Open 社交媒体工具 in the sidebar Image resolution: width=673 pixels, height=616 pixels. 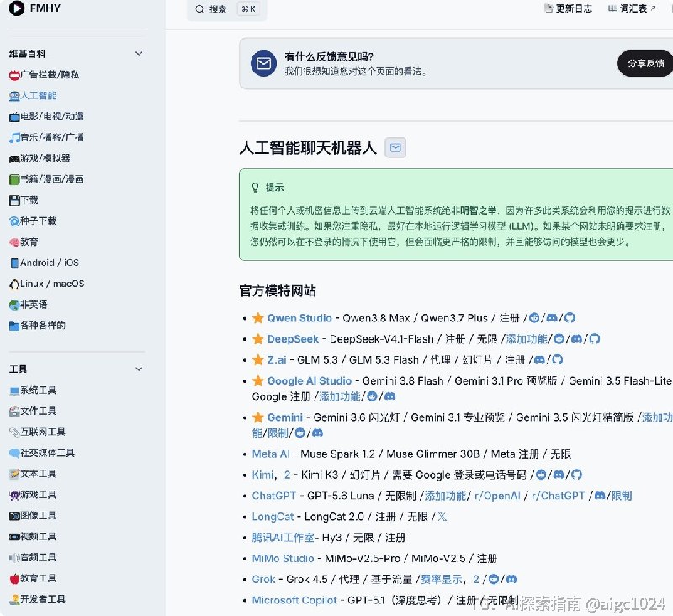41,453
